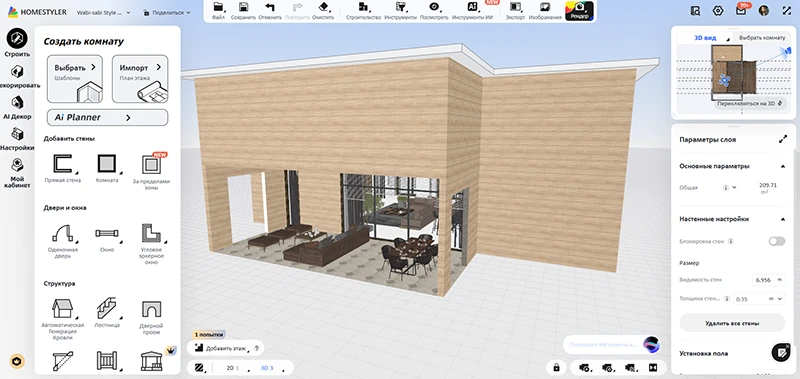800x379 pixels.
Task: Toggle the Блокировка стен switch
Action: click(777, 241)
